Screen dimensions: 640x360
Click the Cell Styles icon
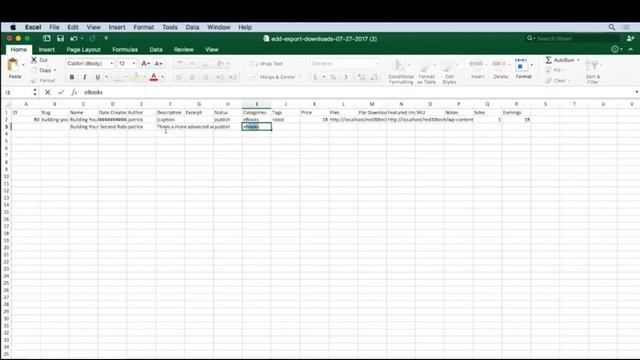tap(449, 66)
